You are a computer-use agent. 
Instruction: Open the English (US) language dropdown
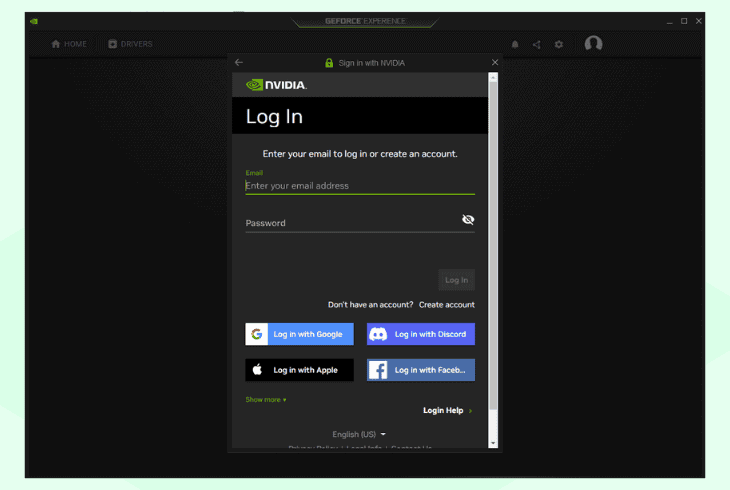(x=359, y=434)
